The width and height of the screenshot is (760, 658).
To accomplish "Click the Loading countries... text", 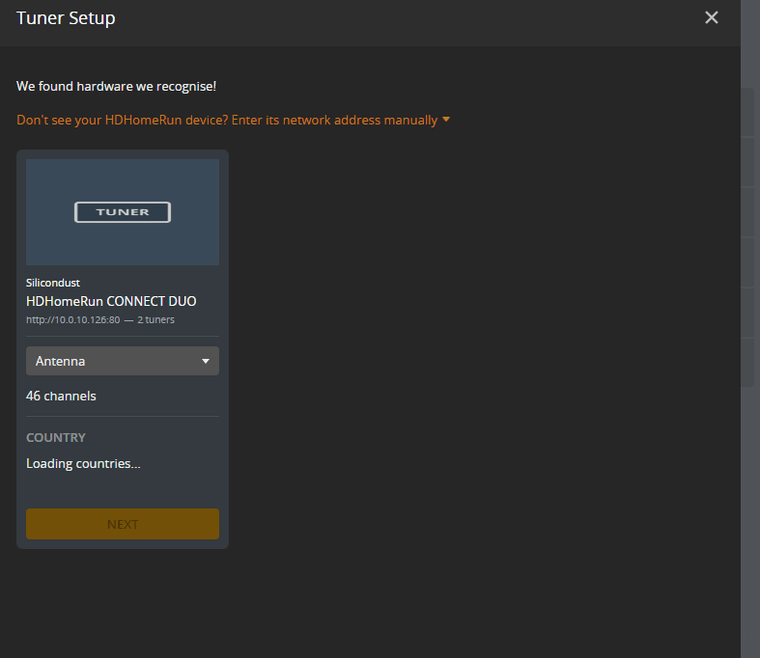I will click(83, 464).
